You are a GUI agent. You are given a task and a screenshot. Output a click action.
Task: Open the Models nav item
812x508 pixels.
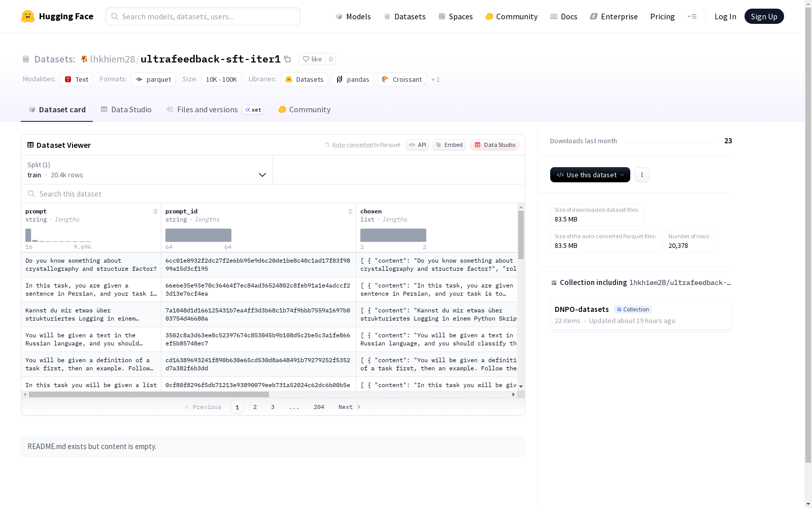(353, 16)
